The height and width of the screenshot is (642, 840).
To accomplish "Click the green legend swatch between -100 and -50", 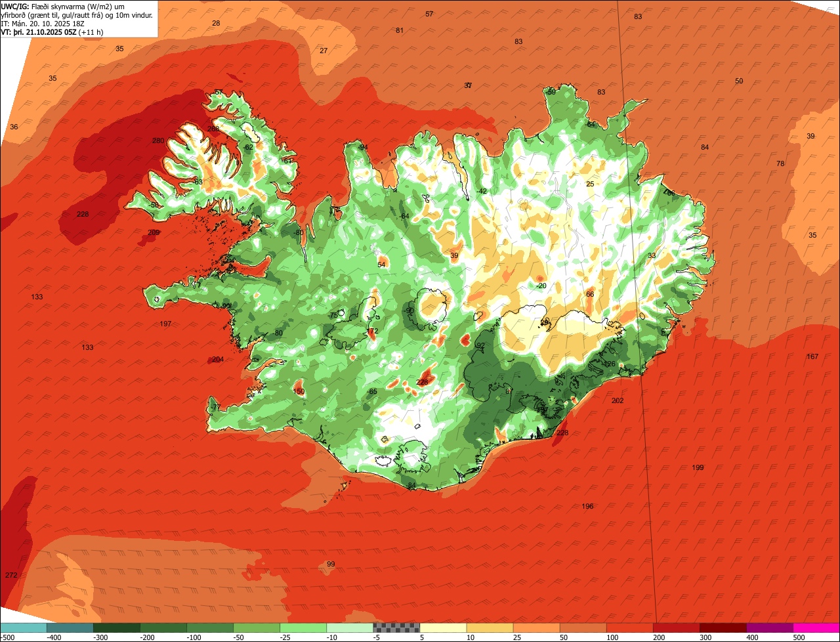I will [210, 628].
